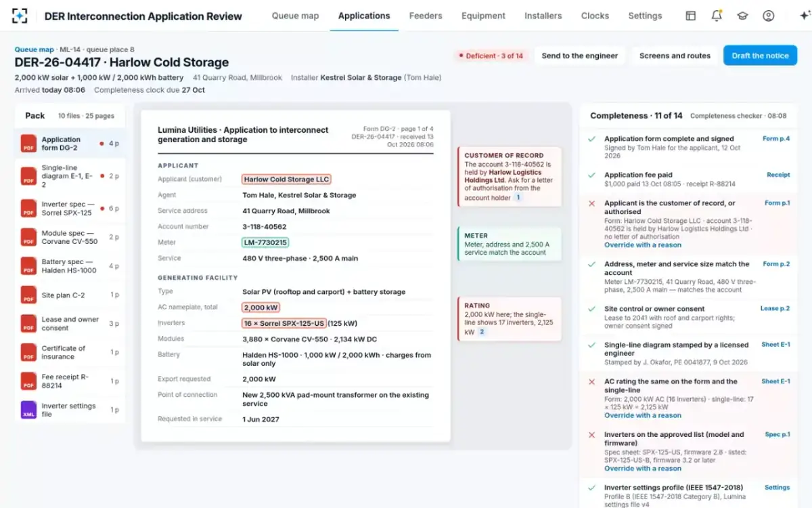Viewport: 812px width, 508px height.
Task: Open the Form p.4 reference link
Action: [776, 139]
